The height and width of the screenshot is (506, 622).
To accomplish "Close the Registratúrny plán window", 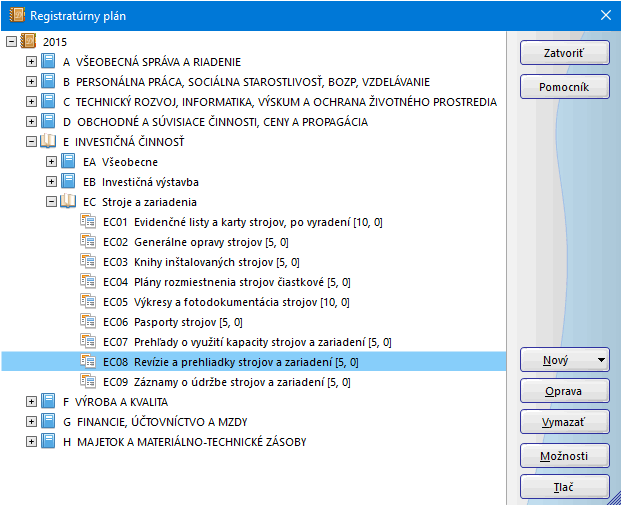I will [604, 15].
